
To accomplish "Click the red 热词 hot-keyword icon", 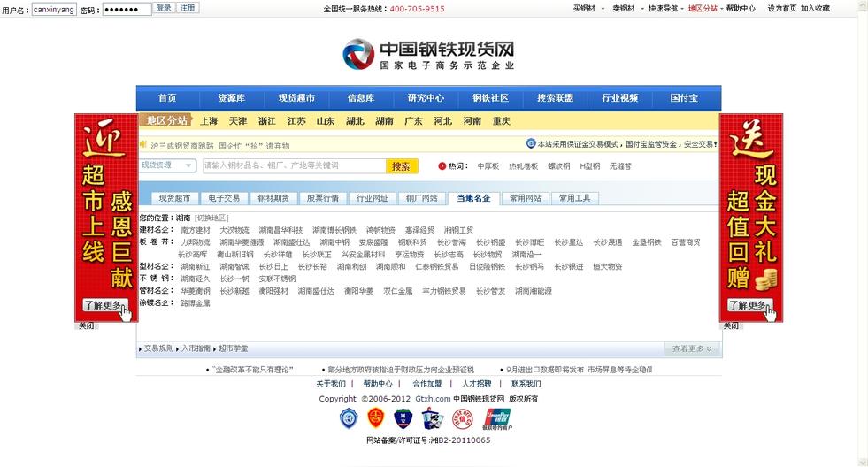I will 442,165.
